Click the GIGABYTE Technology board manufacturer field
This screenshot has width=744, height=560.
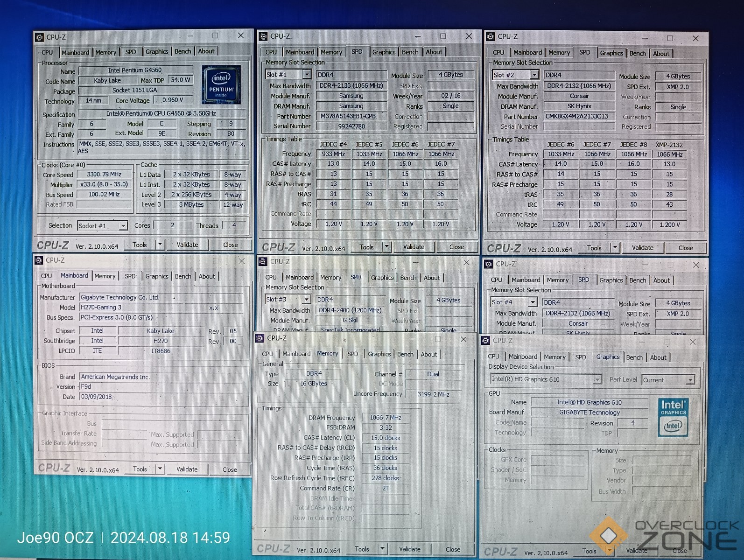(590, 412)
